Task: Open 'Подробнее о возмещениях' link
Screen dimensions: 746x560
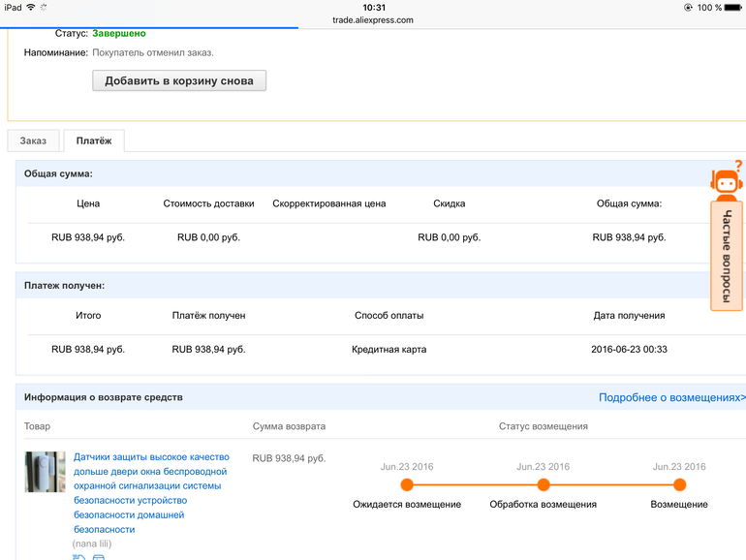Action: (x=671, y=398)
